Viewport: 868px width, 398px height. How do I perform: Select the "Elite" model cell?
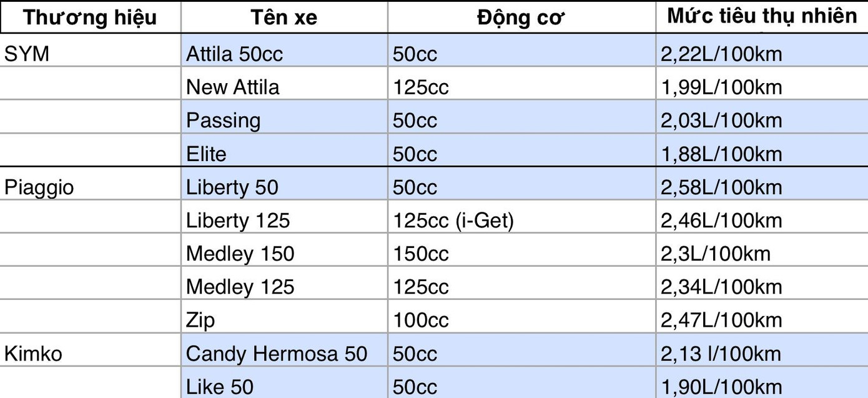tap(206, 154)
